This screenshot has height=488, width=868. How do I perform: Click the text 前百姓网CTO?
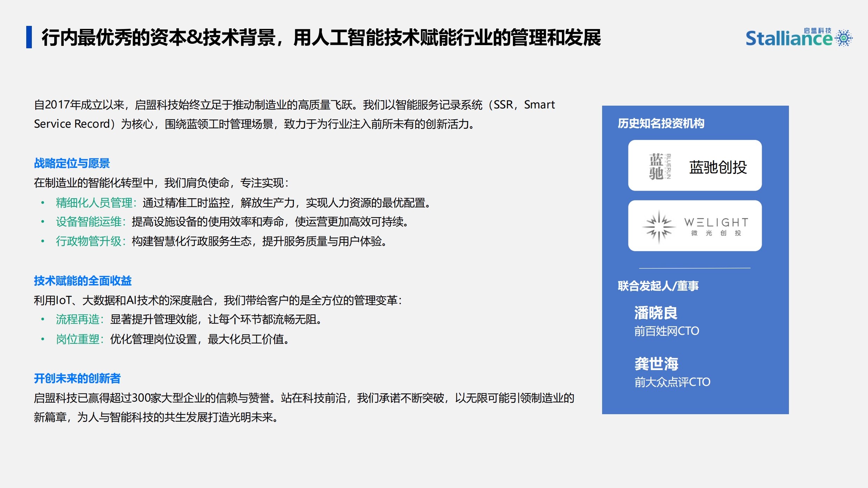666,331
